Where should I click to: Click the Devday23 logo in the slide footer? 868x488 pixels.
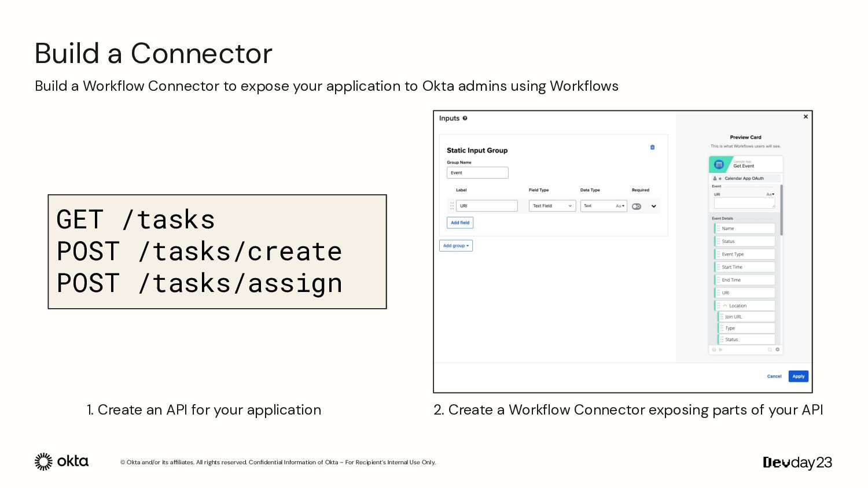click(797, 463)
